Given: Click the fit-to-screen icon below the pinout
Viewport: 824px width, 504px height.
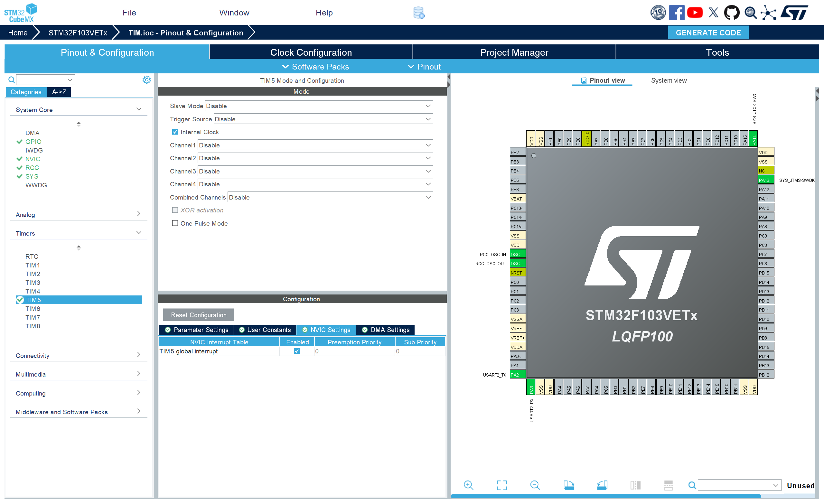Looking at the screenshot, I should pos(501,485).
